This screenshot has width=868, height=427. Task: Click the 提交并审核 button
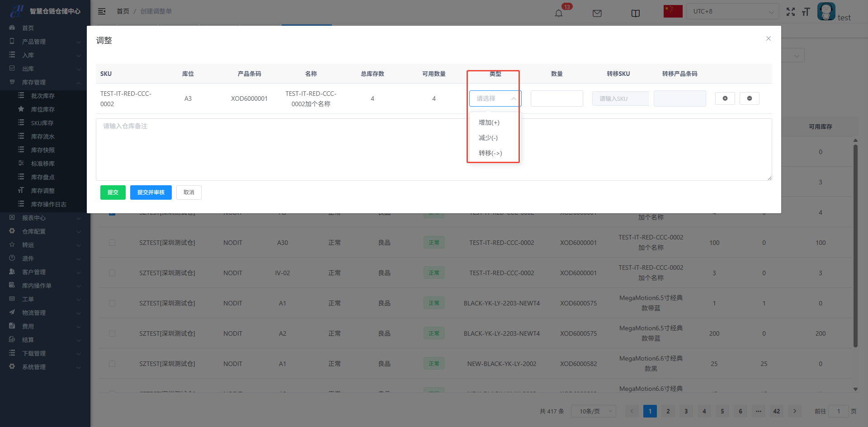click(151, 192)
